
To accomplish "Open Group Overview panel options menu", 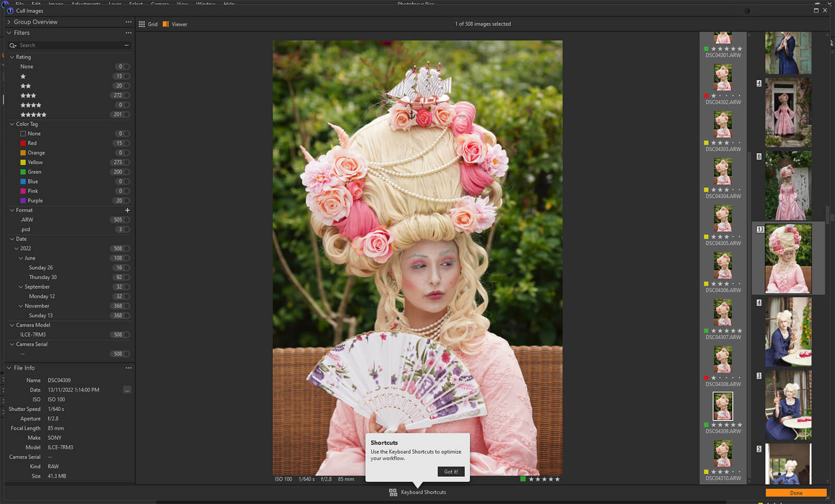I will point(128,22).
